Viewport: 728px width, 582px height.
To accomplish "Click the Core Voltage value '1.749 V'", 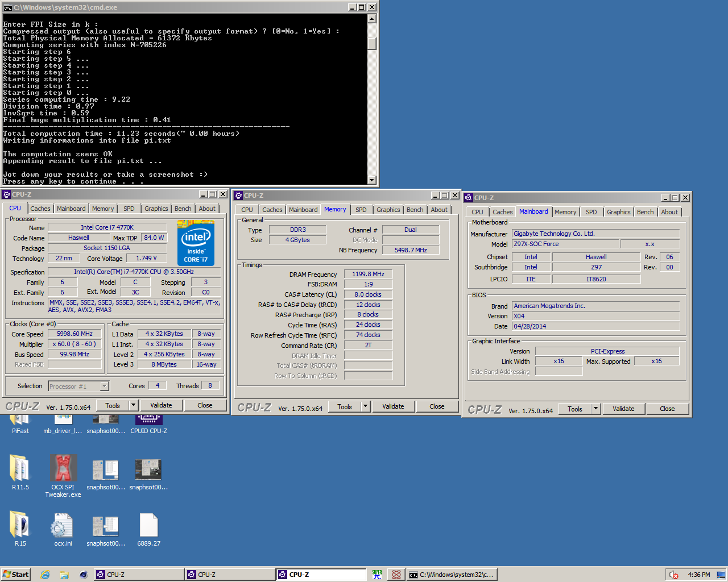I will tap(146, 258).
